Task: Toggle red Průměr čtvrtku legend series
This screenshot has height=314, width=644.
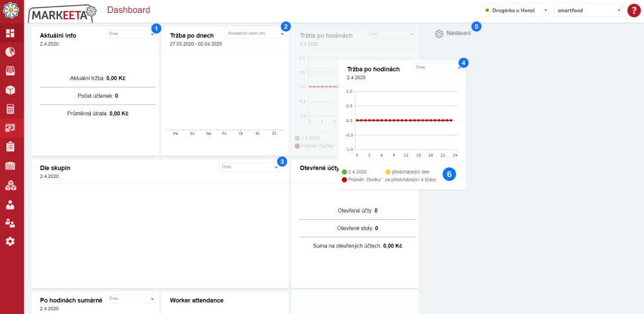Action: 388,180
